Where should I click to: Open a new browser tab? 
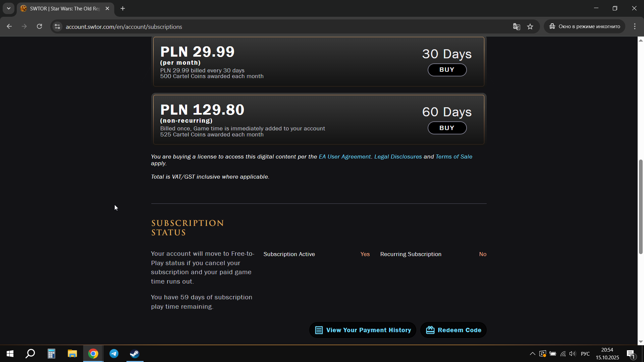click(123, 9)
